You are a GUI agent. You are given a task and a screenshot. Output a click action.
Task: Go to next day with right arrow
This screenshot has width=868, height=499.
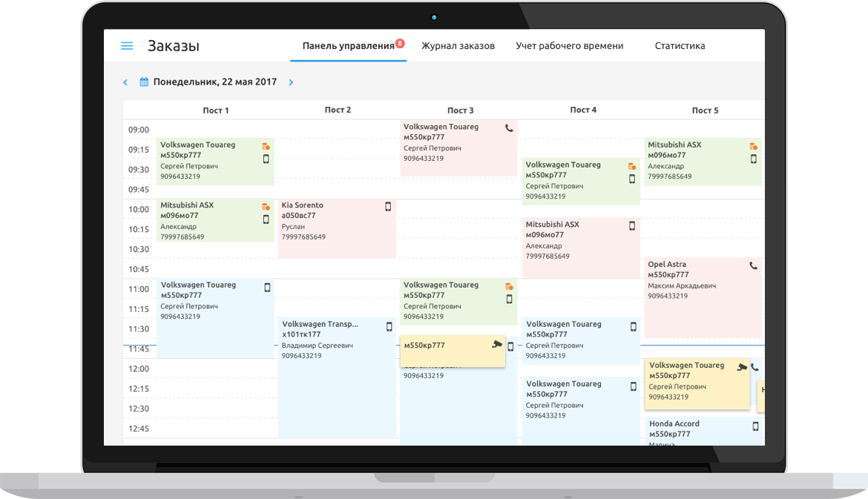[x=291, y=82]
